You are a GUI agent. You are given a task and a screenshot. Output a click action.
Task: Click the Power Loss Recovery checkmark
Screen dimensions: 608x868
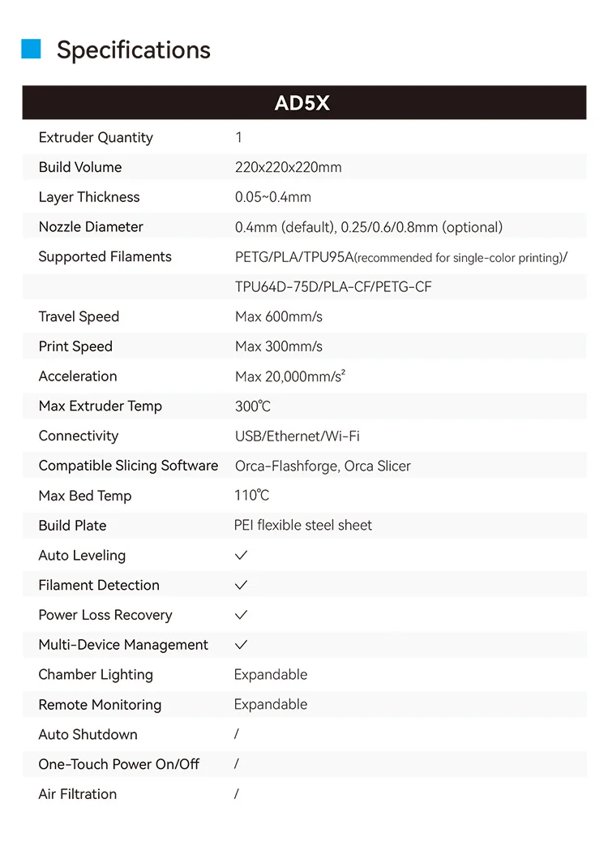tap(242, 615)
